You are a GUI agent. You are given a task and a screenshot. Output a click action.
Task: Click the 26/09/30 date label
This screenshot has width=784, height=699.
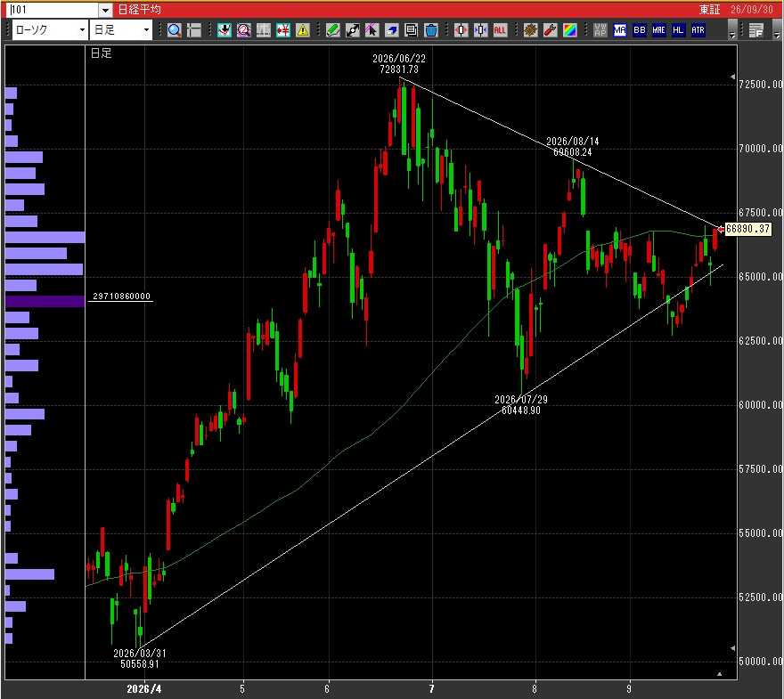click(751, 10)
